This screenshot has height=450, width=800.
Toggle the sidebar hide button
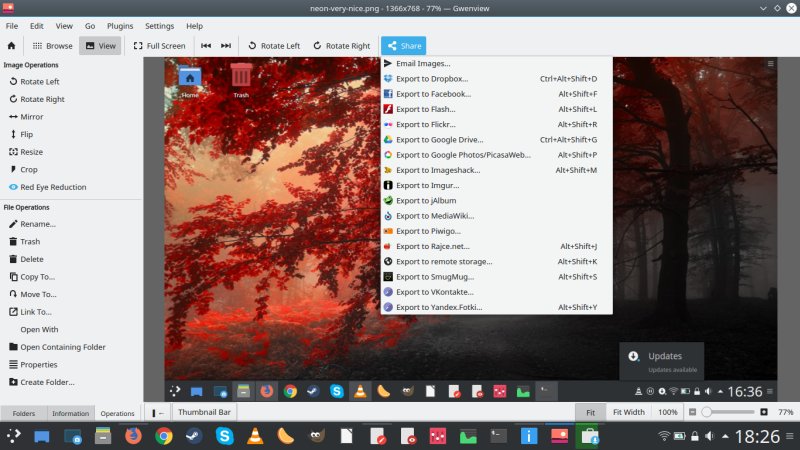[158, 413]
